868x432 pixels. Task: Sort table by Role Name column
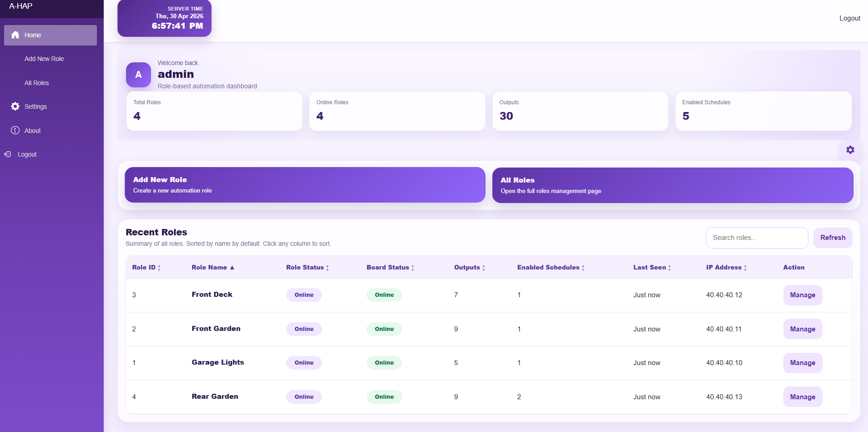point(213,267)
